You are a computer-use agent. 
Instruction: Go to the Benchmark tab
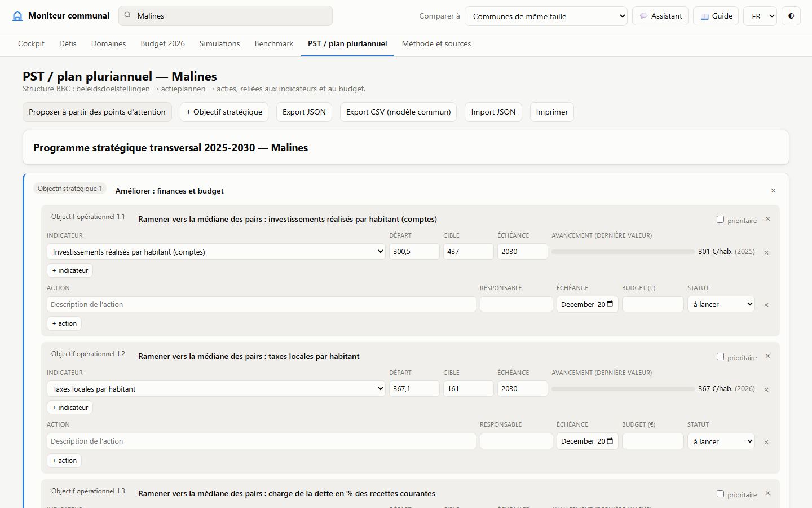click(x=273, y=43)
